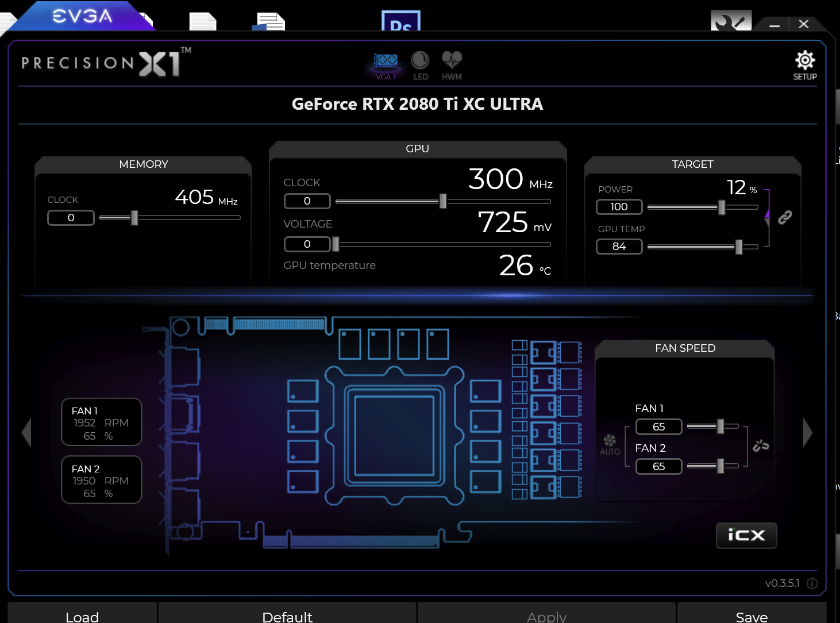Click the blank document icon on the desktop
The height and width of the screenshot is (623, 840).
(x=203, y=21)
